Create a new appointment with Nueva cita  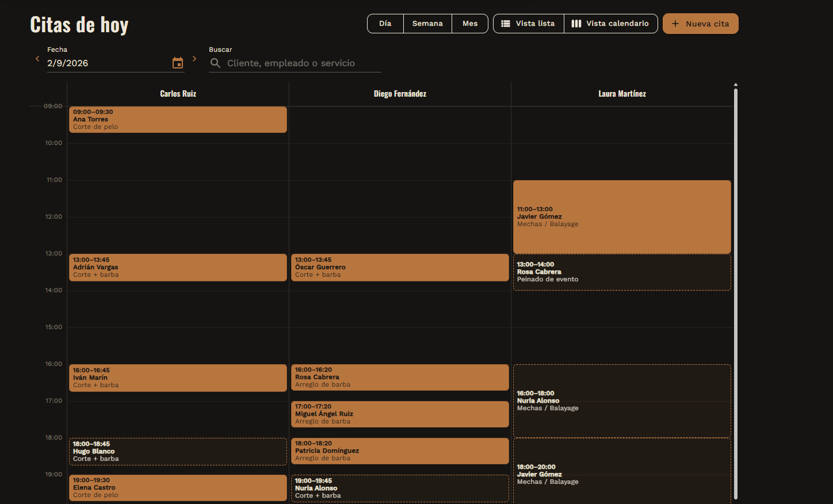[701, 24]
